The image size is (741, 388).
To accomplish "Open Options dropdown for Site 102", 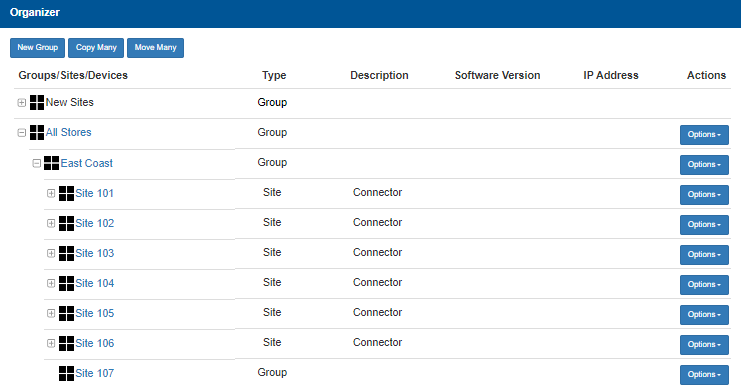I will [704, 225].
